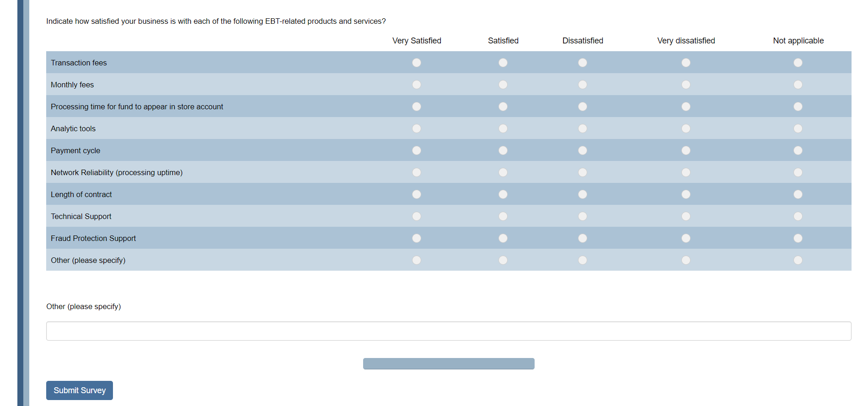This screenshot has width=868, height=406.
Task: Rate Fraud Protection Support Very dissatisfied
Action: pyautogui.click(x=686, y=238)
